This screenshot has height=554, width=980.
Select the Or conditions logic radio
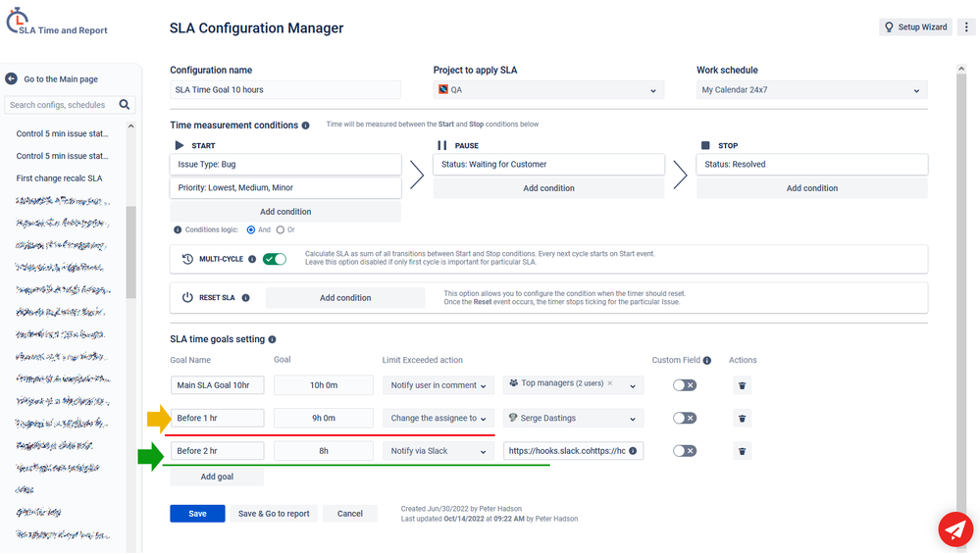point(280,229)
